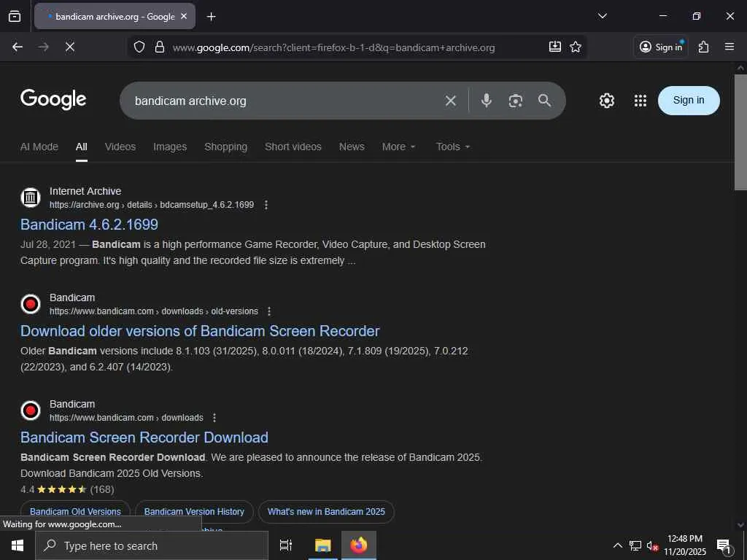View site security padlock details

coord(160,47)
